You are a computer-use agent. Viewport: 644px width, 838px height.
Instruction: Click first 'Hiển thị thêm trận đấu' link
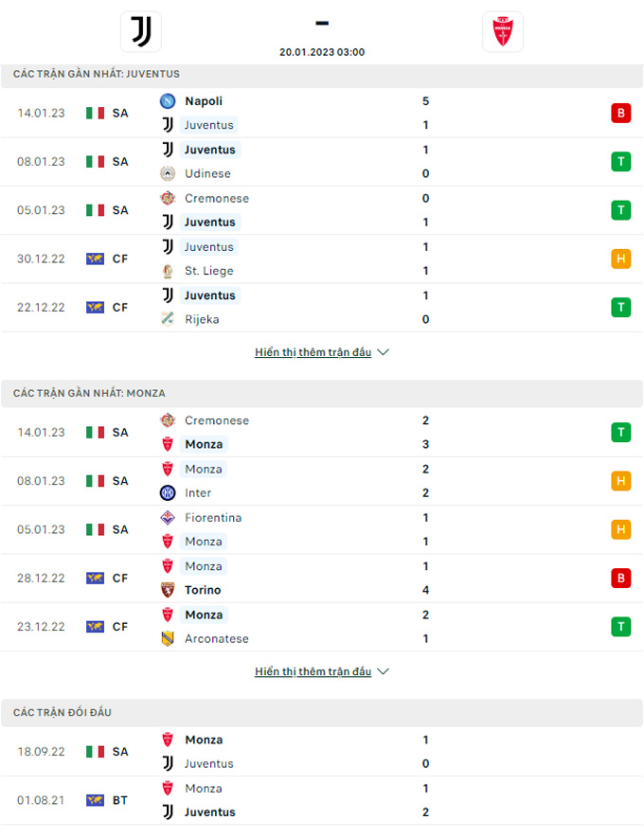click(x=313, y=352)
